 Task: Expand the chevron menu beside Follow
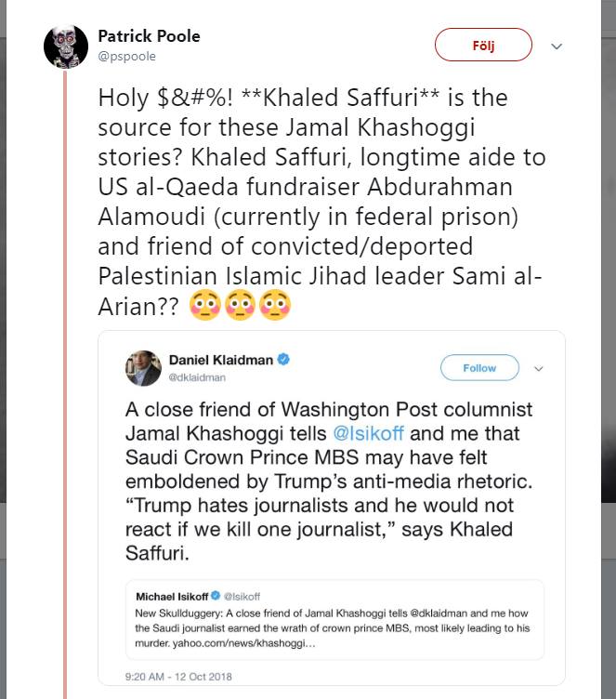coord(538,369)
